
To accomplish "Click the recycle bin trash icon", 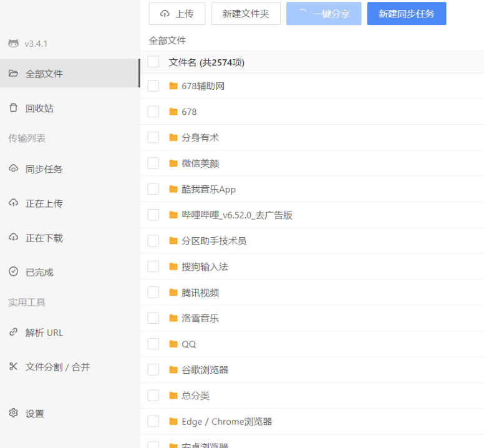I will pos(13,108).
